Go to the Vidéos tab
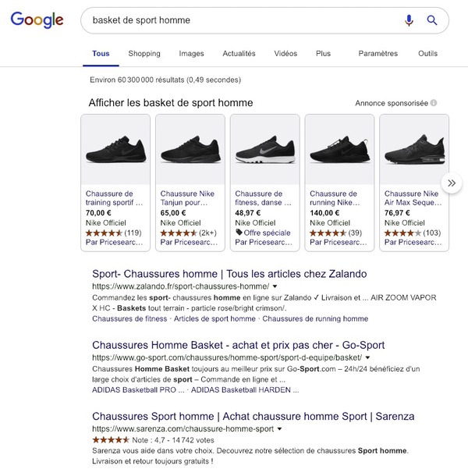The height and width of the screenshot is (476, 468). tap(285, 54)
